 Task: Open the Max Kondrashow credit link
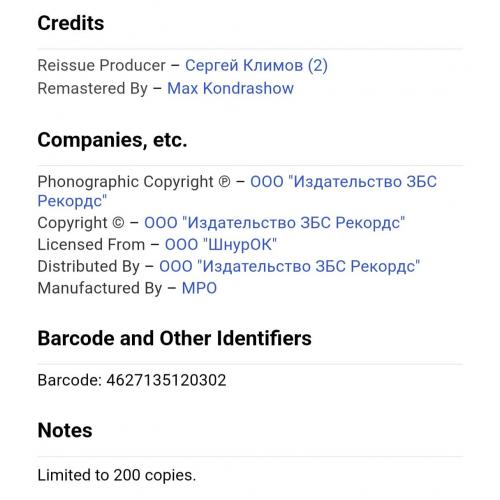[230, 88]
